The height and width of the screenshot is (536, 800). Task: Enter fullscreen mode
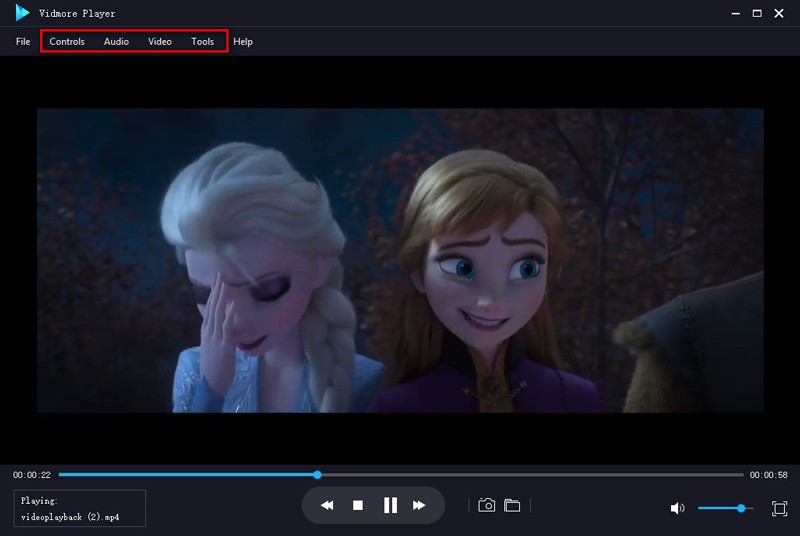(780, 508)
